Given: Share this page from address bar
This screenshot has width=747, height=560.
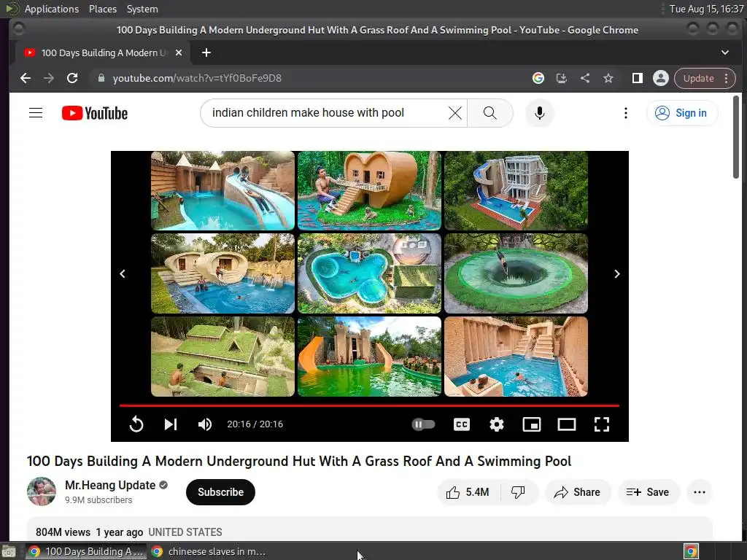Looking at the screenshot, I should tap(584, 78).
